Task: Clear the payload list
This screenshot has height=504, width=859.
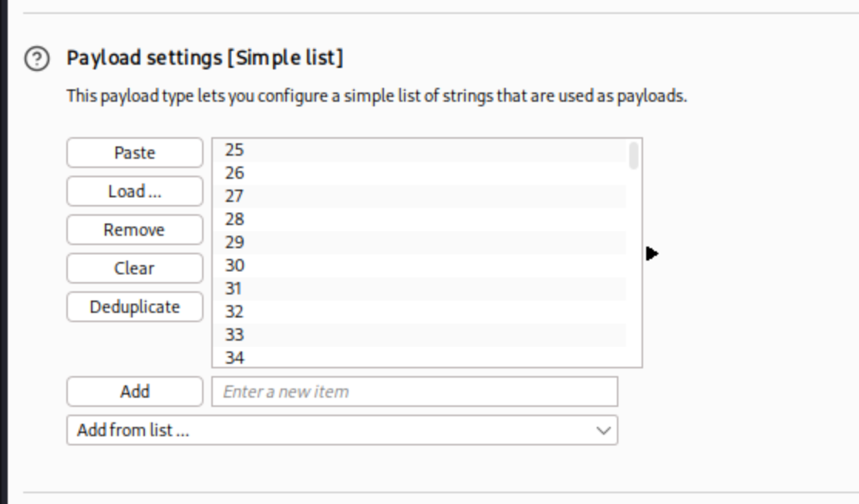Action: coord(135,268)
